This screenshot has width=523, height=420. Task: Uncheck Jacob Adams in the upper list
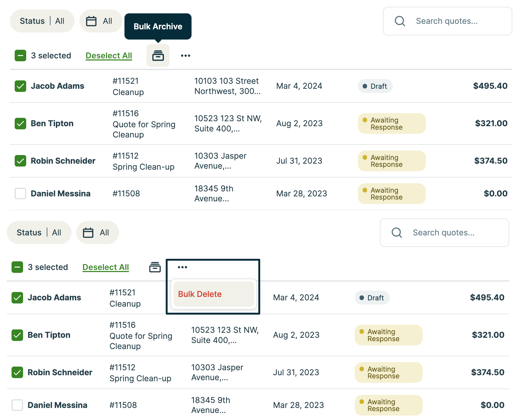[x=20, y=86]
